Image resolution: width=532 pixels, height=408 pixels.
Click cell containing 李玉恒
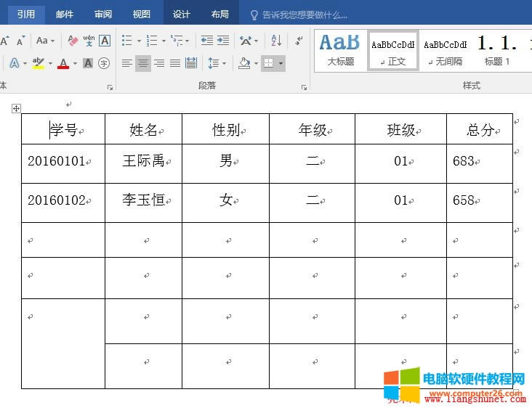tap(143, 203)
